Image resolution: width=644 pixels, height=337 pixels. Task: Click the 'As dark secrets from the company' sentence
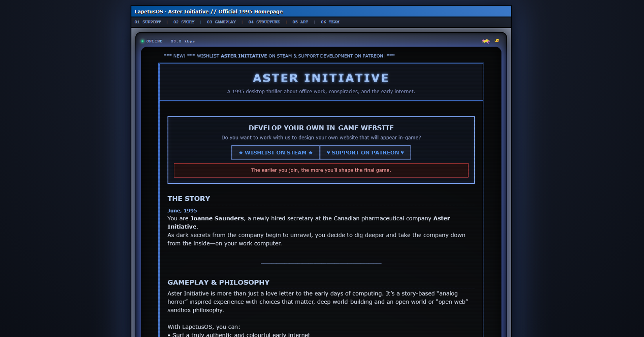[x=316, y=239]
